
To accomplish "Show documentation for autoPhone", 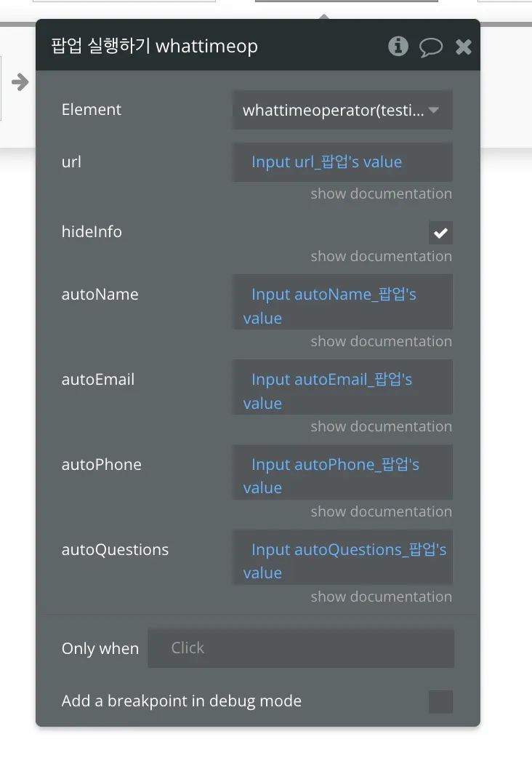I will [381, 512].
